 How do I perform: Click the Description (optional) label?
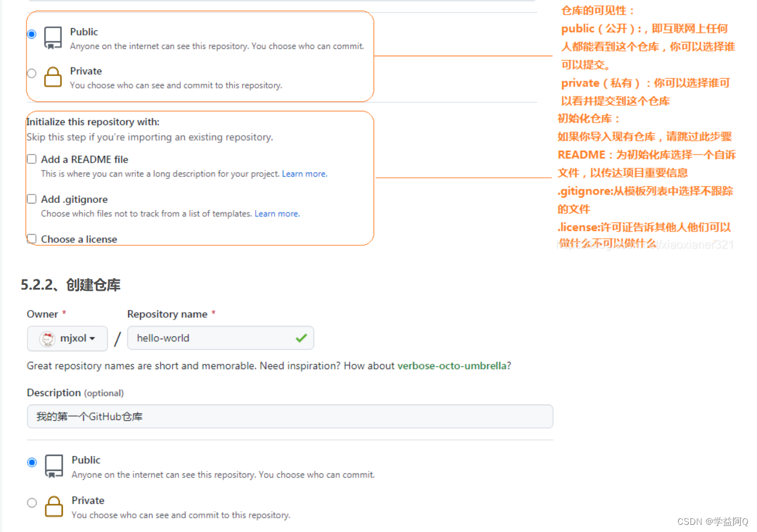pos(75,393)
